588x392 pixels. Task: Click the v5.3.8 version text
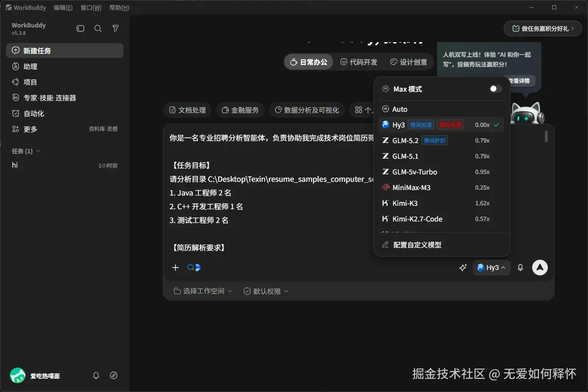coord(19,33)
